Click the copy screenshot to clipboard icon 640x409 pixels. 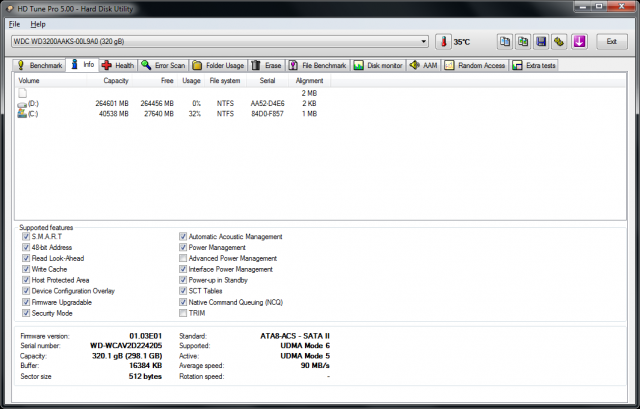point(523,42)
